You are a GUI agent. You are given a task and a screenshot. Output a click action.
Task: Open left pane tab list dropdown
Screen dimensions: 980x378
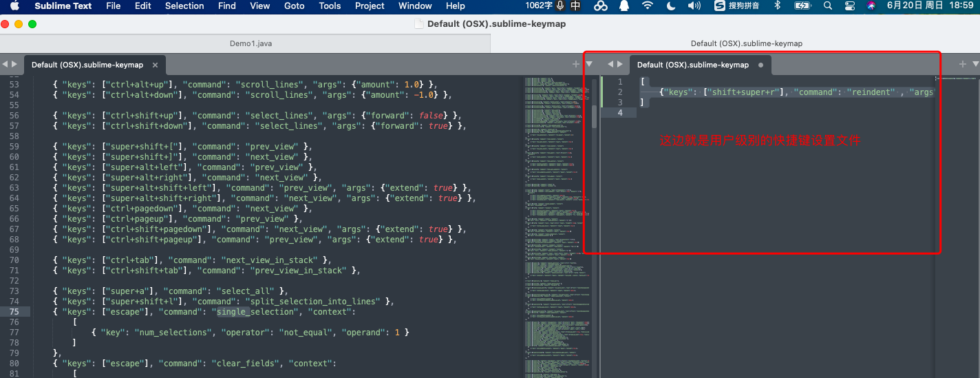click(590, 65)
